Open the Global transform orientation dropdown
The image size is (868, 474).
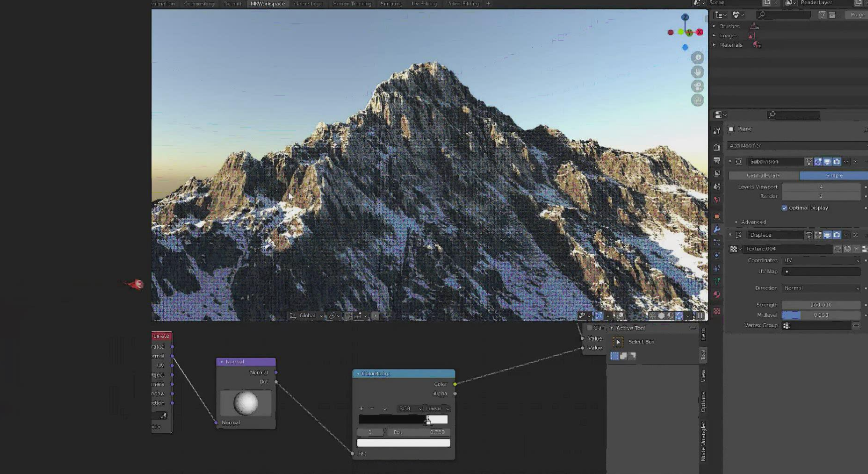[x=307, y=316]
